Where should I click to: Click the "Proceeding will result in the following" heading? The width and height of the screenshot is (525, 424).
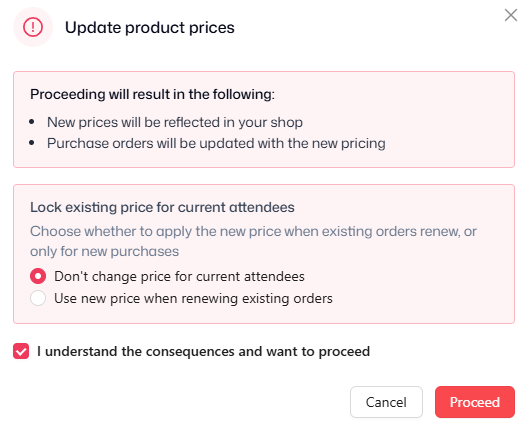tap(152, 94)
